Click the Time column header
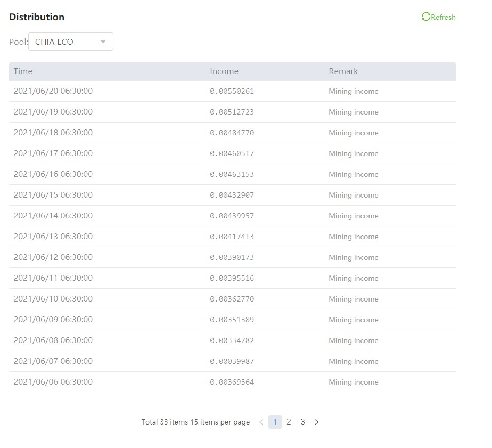The image size is (492, 448). pos(23,71)
